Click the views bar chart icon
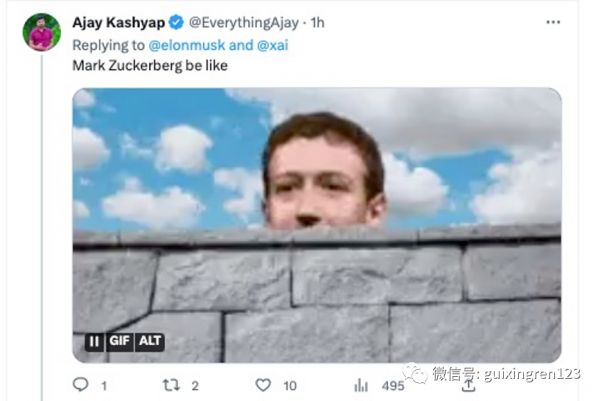Image resolution: width=600 pixels, height=401 pixels. click(x=361, y=384)
